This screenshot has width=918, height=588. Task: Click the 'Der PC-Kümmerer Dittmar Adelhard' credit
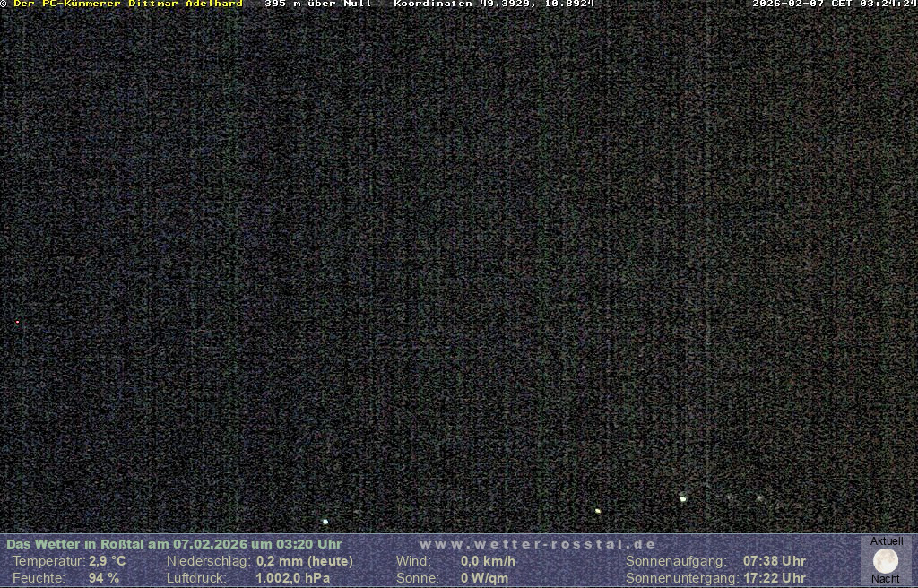coord(127,4)
